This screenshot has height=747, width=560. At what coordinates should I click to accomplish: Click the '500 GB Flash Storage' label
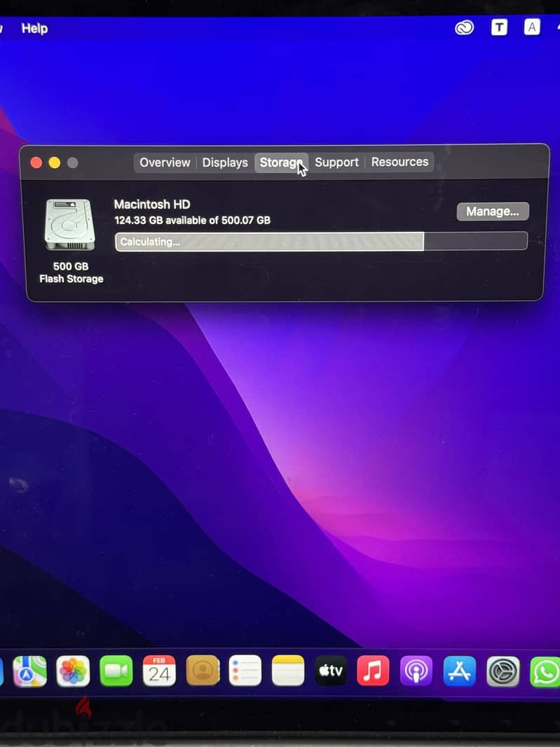[x=71, y=273]
